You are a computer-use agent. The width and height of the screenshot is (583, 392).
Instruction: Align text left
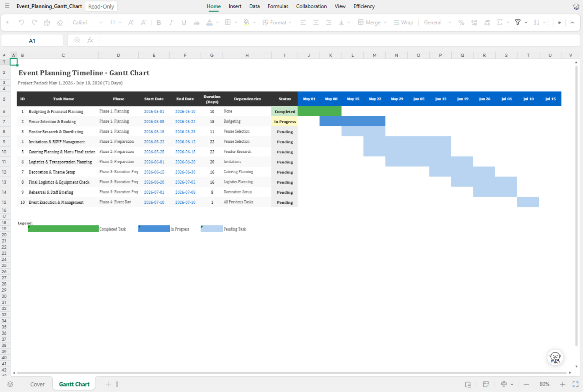[303, 22]
